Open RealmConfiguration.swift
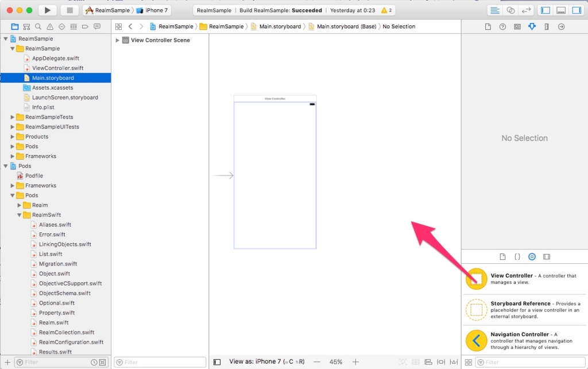Viewport: 588px width, 369px height. pyautogui.click(x=71, y=342)
